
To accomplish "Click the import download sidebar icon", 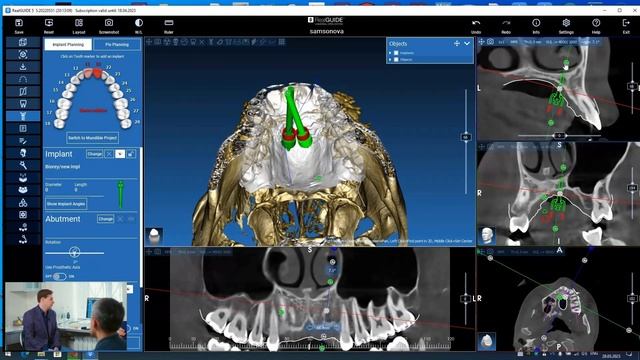I will pyautogui.click(x=23, y=67).
